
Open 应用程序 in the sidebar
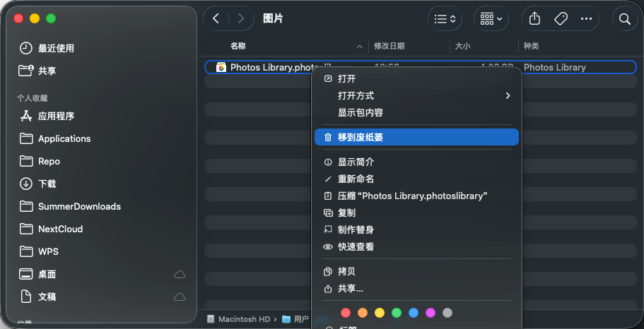56,116
